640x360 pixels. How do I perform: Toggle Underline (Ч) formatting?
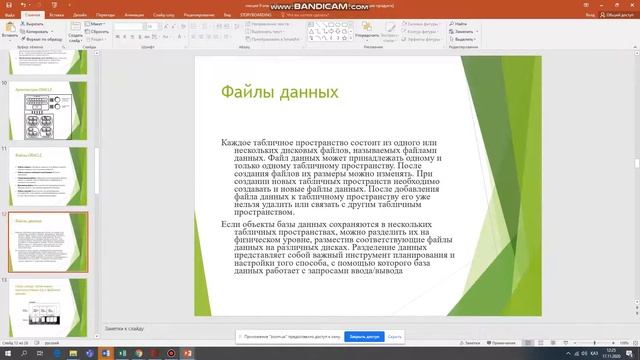coord(132,37)
